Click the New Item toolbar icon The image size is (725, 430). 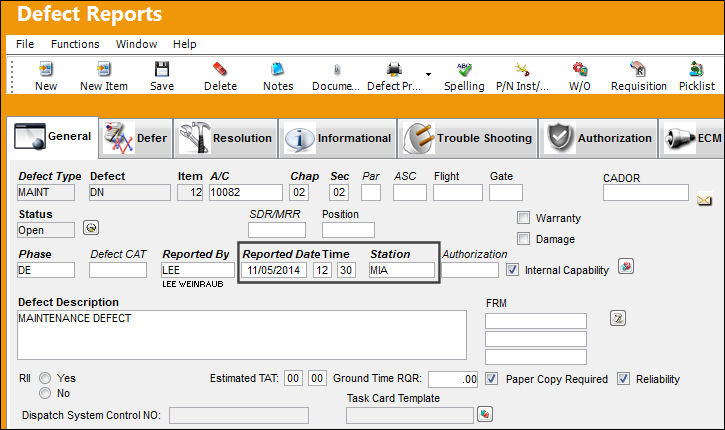point(104,69)
